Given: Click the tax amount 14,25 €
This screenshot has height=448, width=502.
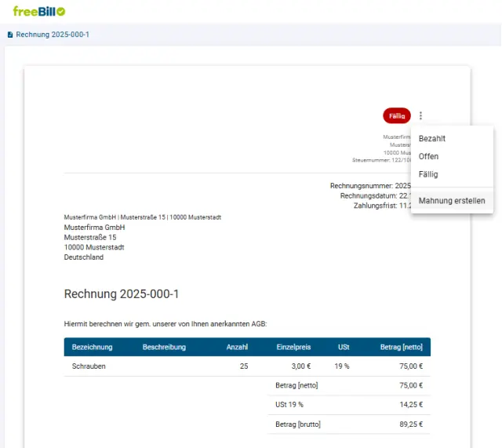Looking at the screenshot, I should coord(411,405).
